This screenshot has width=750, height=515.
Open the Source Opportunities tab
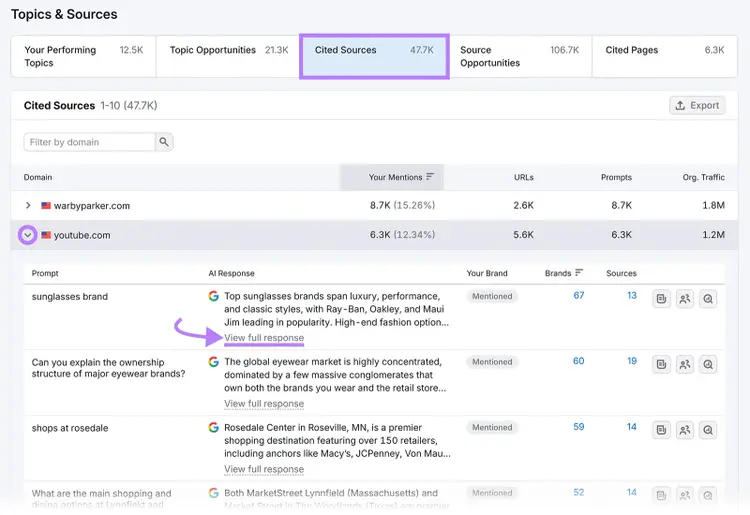click(x=519, y=56)
